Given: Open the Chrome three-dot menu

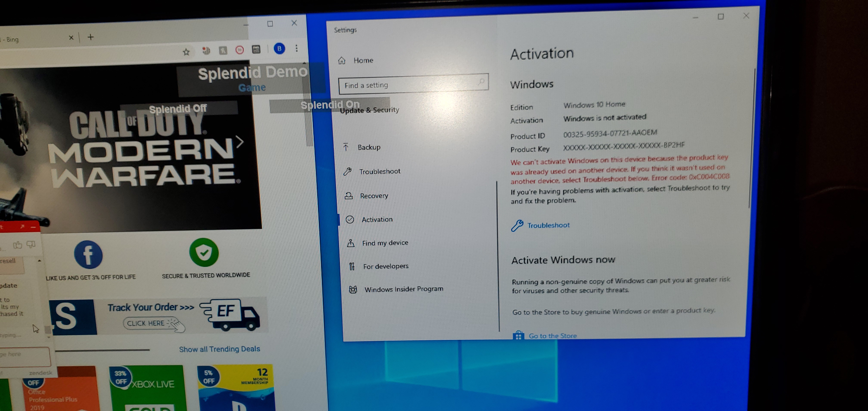Looking at the screenshot, I should [x=296, y=48].
